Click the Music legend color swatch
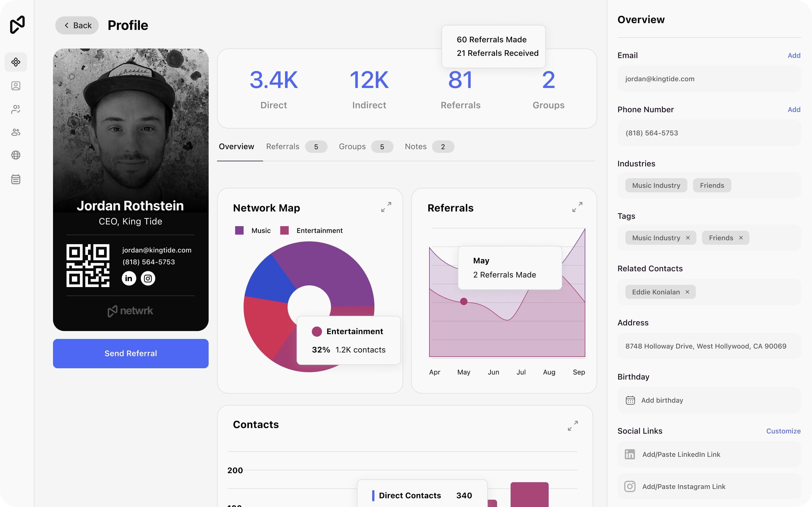812x507 pixels. tap(239, 230)
